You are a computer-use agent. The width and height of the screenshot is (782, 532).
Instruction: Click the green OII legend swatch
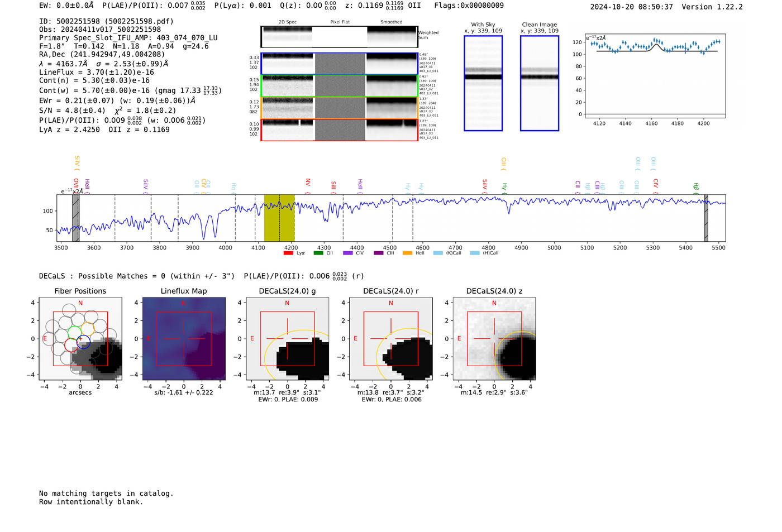tap(318, 253)
